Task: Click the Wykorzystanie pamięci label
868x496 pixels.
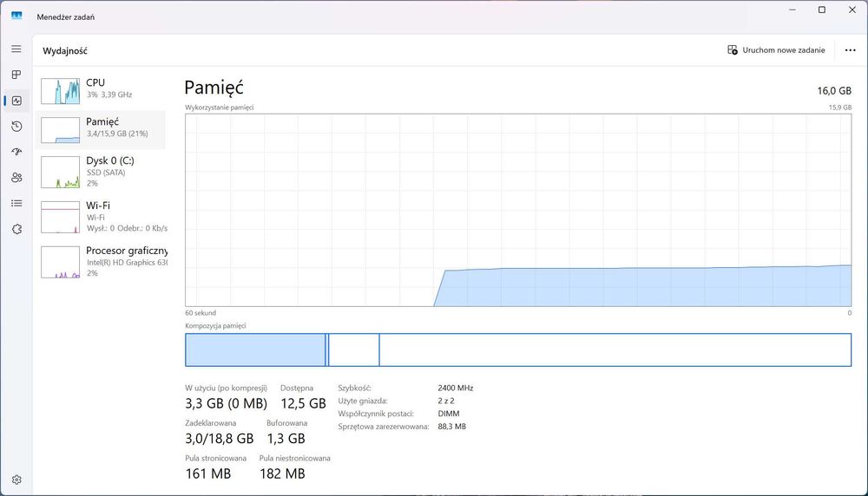Action: click(x=220, y=108)
